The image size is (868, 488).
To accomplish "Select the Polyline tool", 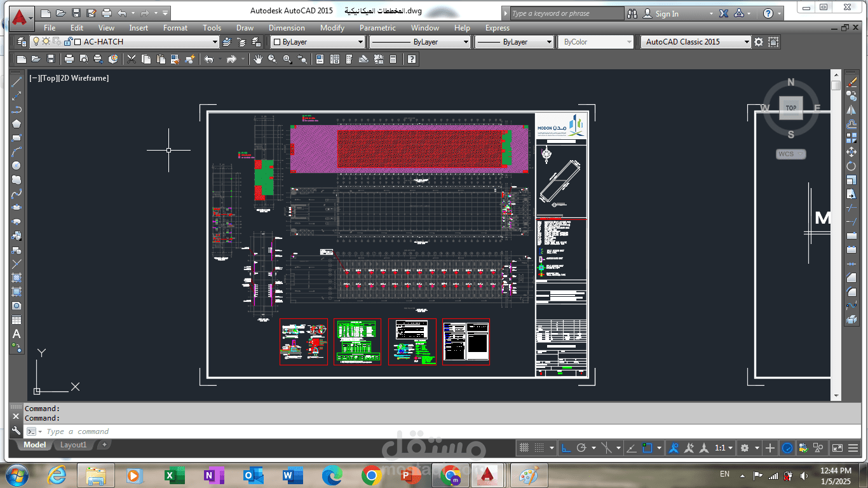I will tap(17, 110).
